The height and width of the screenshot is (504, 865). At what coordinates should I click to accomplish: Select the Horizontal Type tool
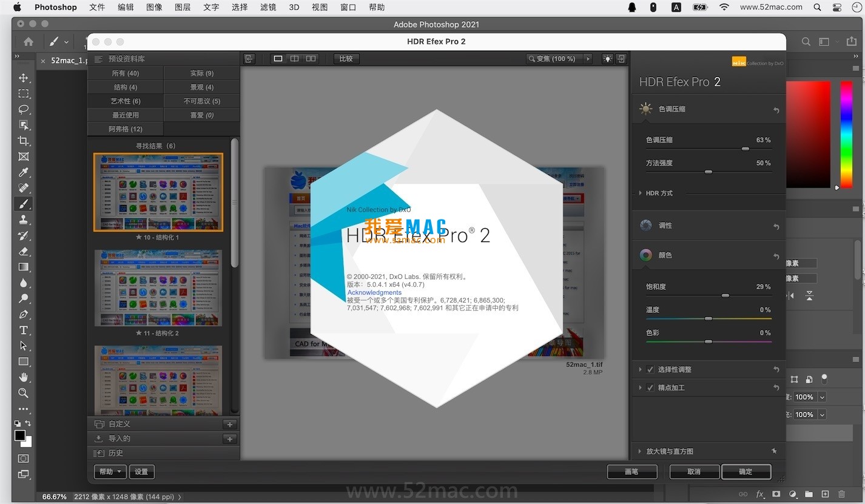[x=24, y=330]
